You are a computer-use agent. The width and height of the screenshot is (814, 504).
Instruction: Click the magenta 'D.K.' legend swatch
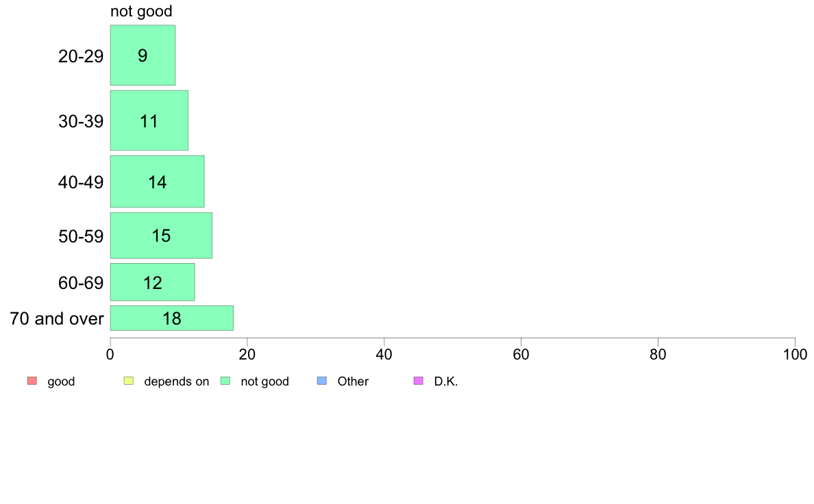pos(419,381)
